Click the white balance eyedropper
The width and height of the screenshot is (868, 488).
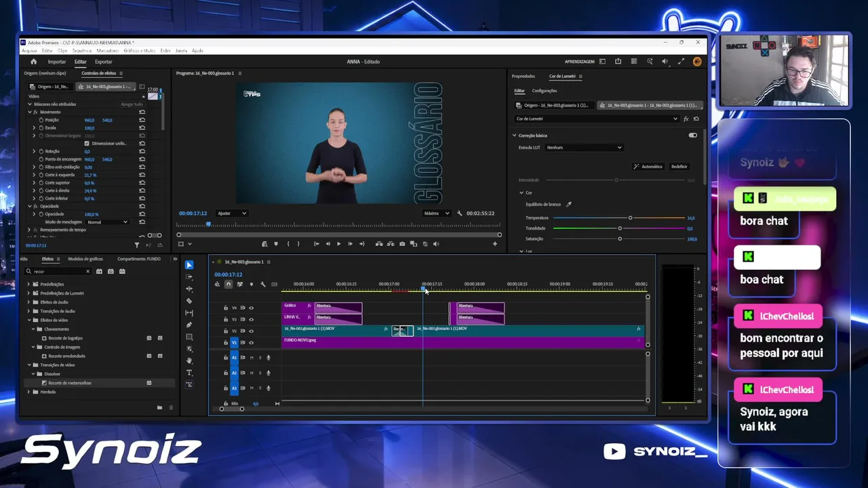pyautogui.click(x=569, y=204)
